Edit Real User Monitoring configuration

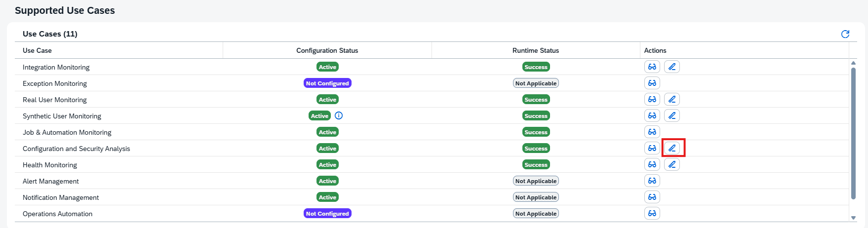pos(671,99)
